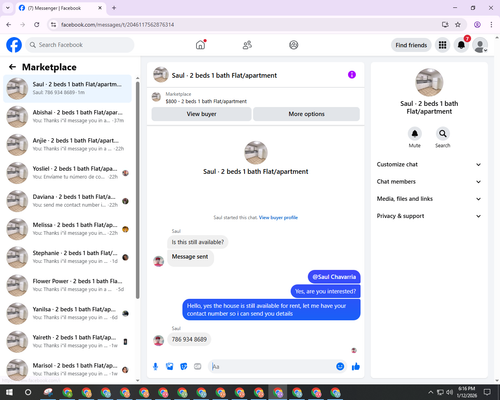
Task: Open Chrome's three-dot menu
Action: [x=491, y=25]
